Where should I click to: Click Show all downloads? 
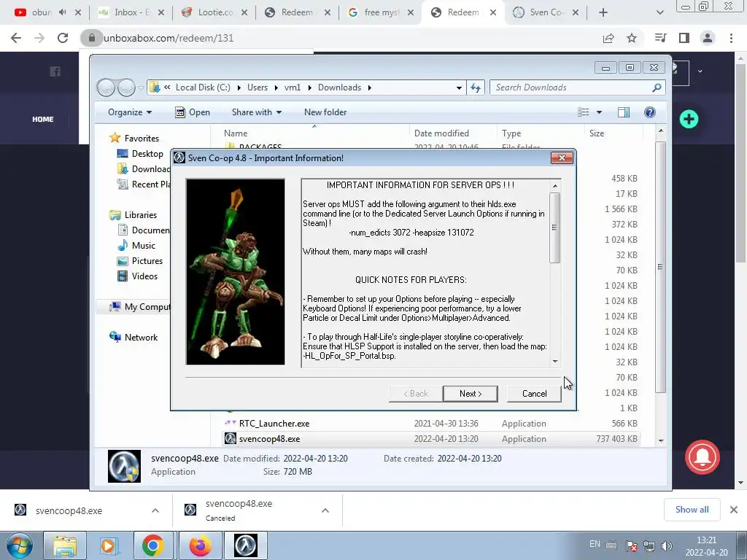click(x=692, y=510)
